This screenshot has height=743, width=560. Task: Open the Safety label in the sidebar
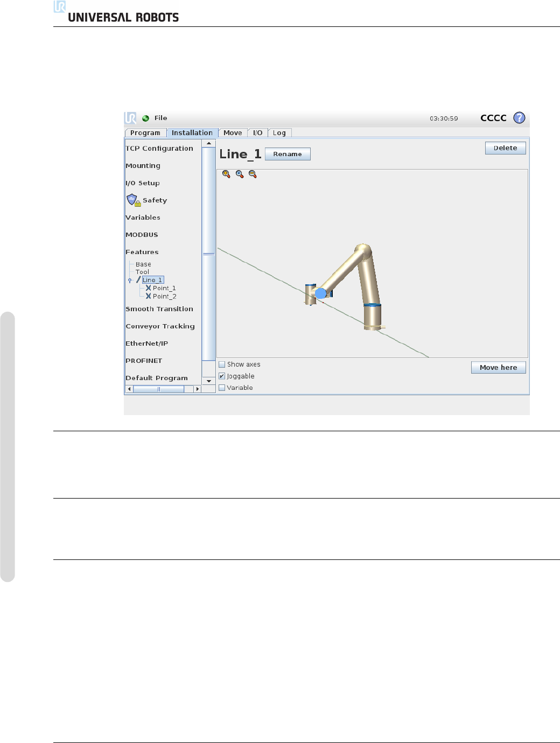(x=155, y=200)
